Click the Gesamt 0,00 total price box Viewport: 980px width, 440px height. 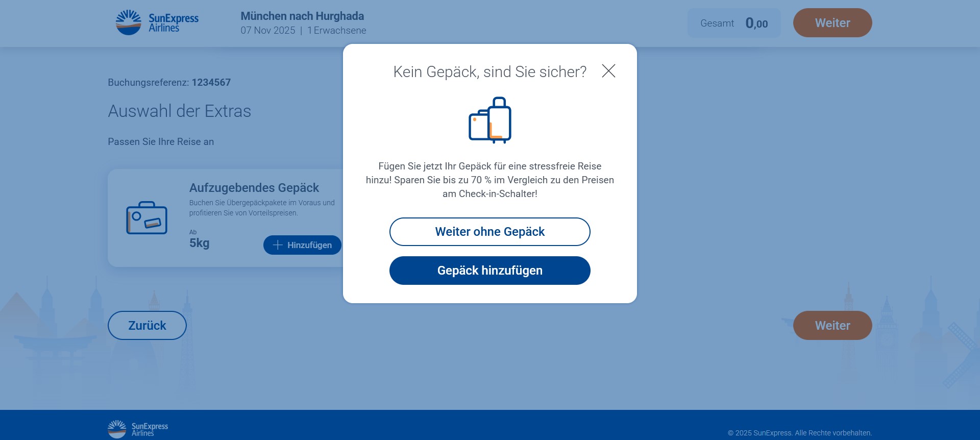click(x=734, y=23)
